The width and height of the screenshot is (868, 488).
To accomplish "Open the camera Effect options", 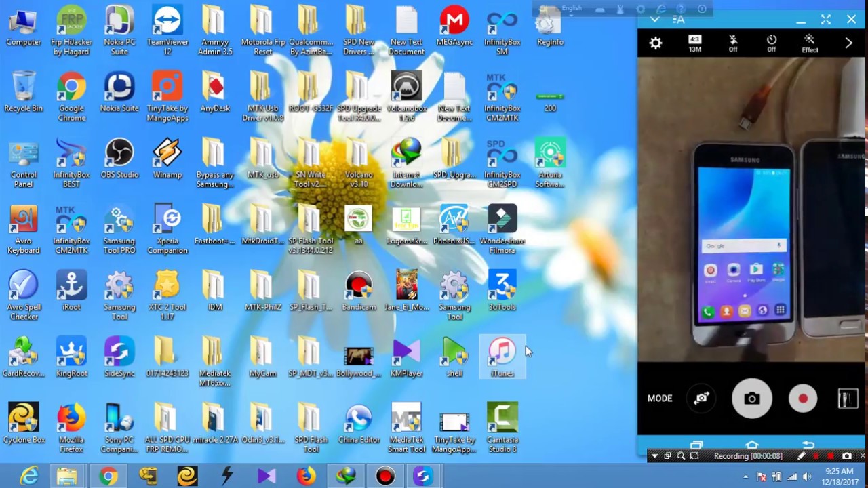I will pyautogui.click(x=810, y=43).
